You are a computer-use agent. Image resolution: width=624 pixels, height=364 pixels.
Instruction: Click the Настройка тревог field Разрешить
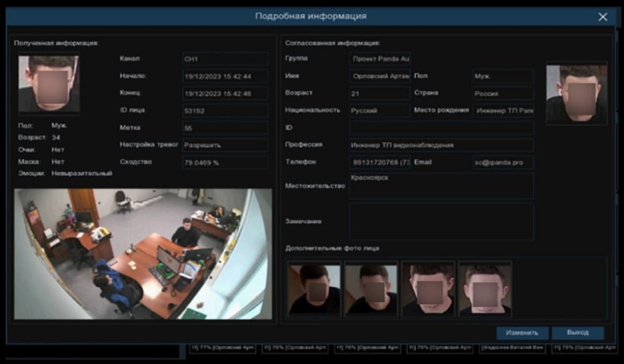pos(225,145)
